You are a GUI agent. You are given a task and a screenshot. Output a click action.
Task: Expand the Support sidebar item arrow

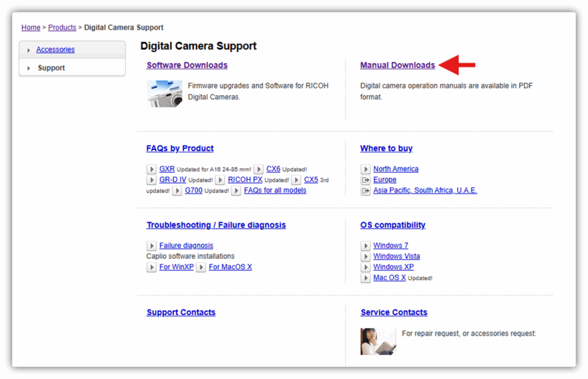pyautogui.click(x=29, y=68)
